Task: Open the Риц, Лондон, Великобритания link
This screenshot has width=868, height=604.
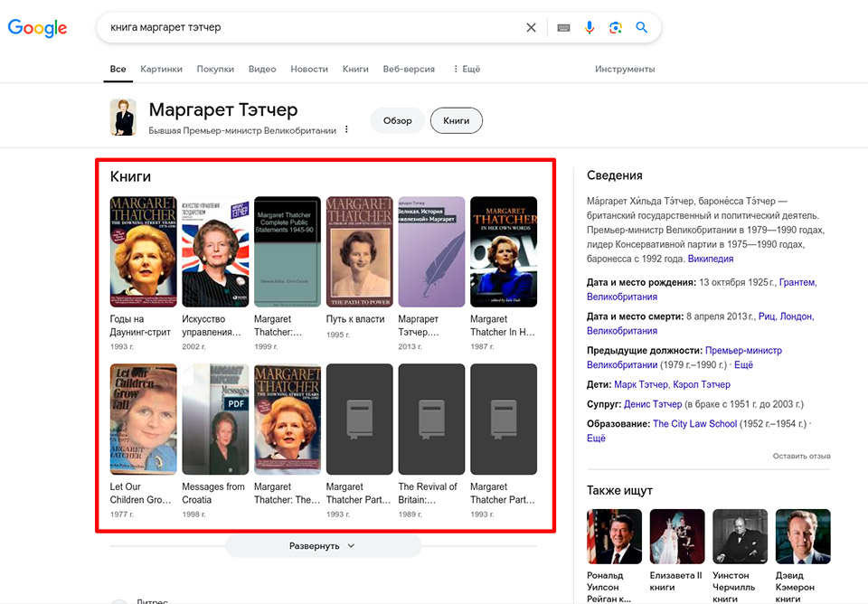Action: click(x=700, y=324)
